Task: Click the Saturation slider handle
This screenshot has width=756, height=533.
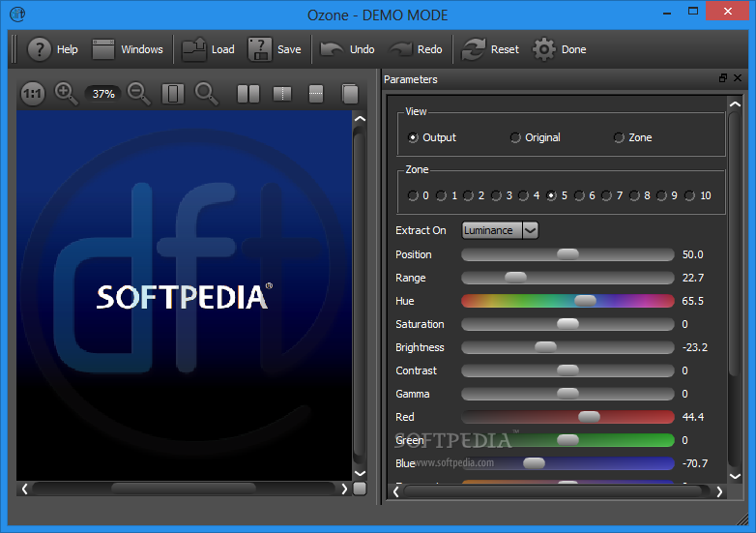Action: coord(567,324)
